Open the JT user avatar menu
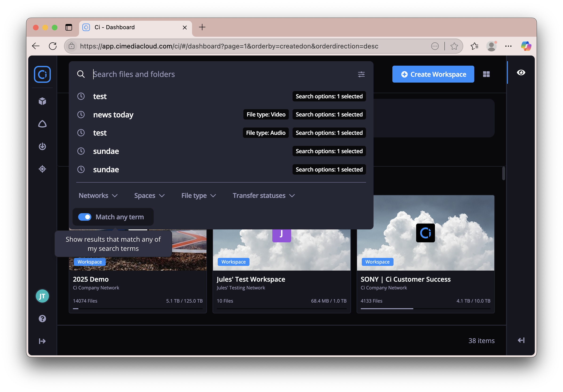This screenshot has width=563, height=392. 42,296
